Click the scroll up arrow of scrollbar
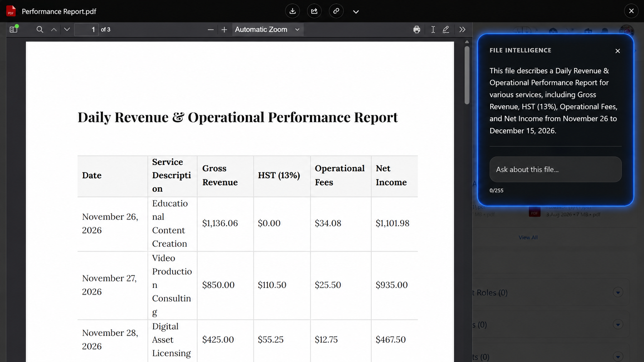Screen dimensions: 644x362 (x=467, y=42)
